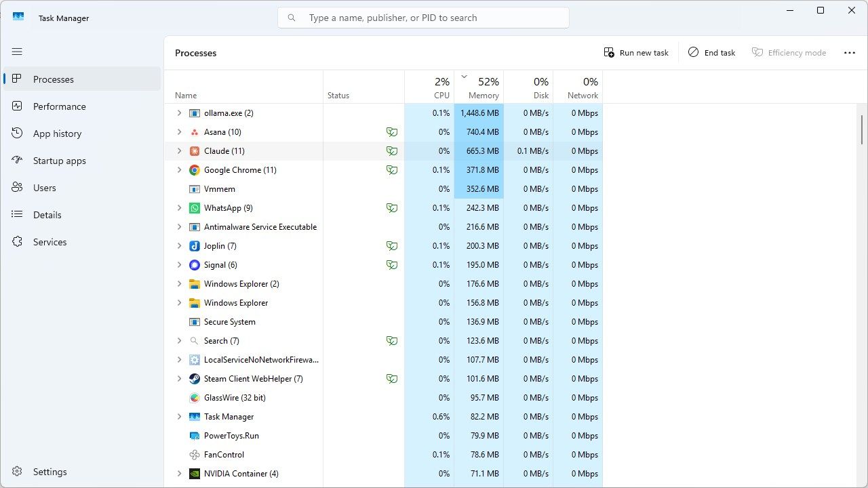Viewport: 868px width, 488px height.
Task: Sort processes by the Network column
Action: [x=578, y=87]
